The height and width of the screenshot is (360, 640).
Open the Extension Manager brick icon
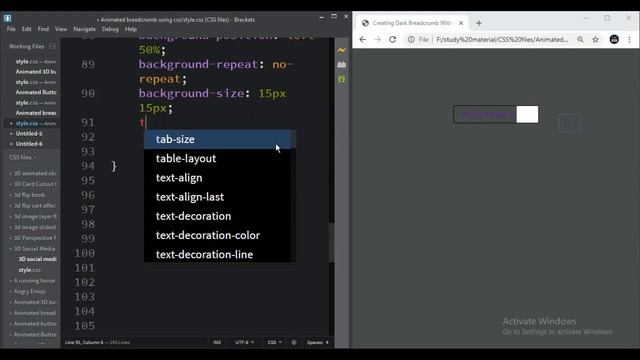[x=341, y=64]
